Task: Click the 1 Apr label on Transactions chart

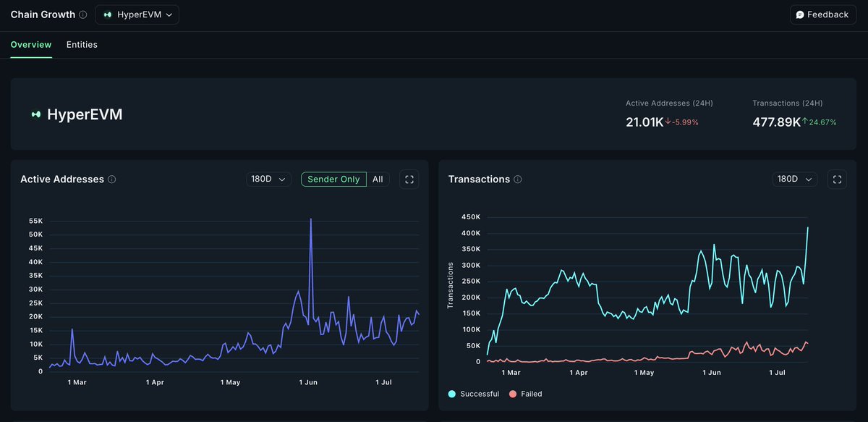Action: [x=578, y=373]
